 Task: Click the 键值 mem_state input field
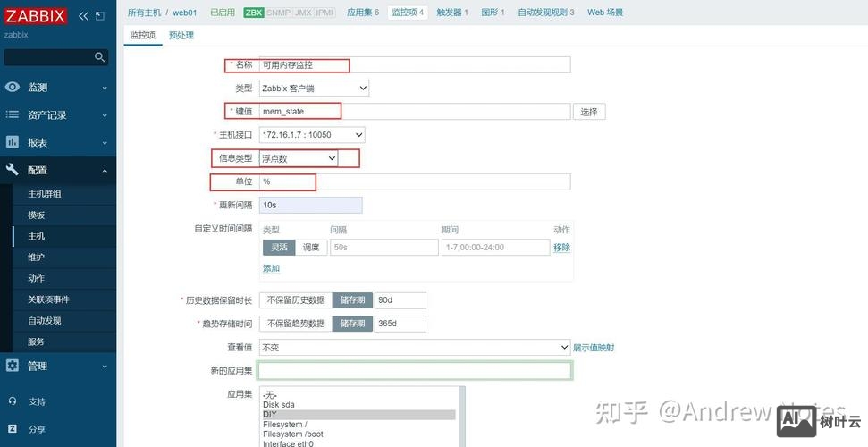point(415,112)
